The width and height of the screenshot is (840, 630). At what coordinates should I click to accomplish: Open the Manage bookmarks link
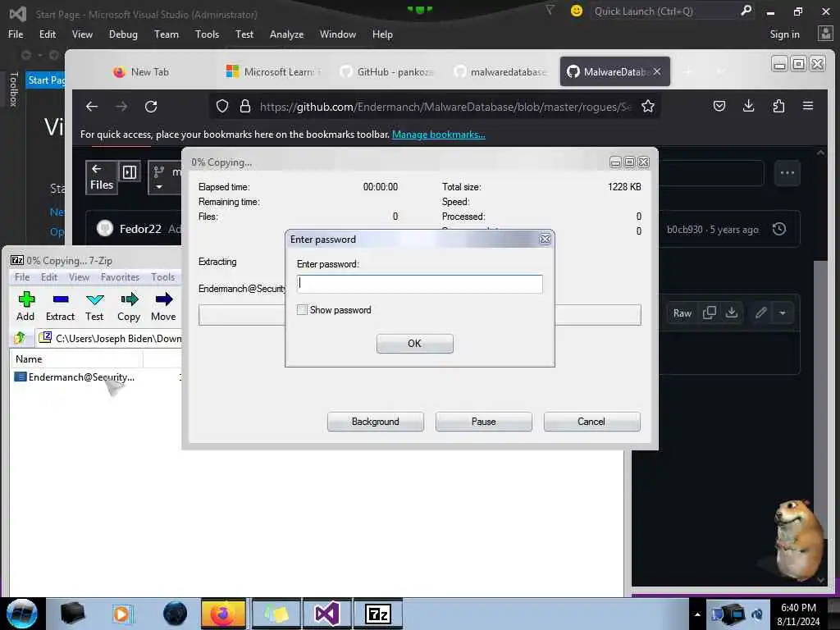[438, 135]
